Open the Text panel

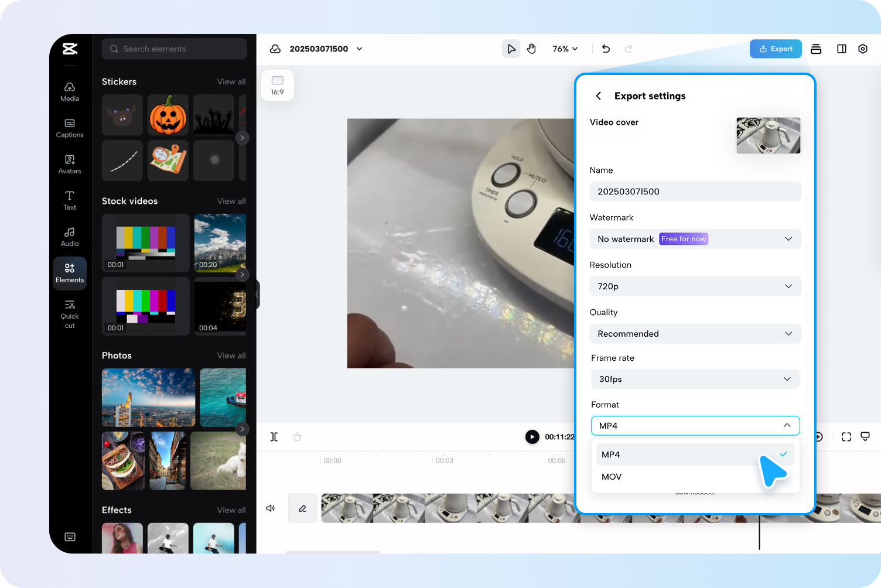[x=70, y=201]
